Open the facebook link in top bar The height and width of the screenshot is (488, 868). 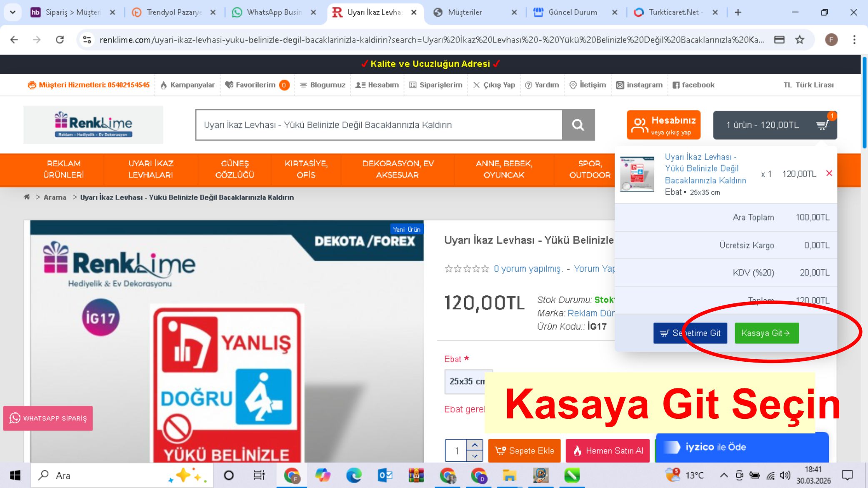(x=693, y=85)
